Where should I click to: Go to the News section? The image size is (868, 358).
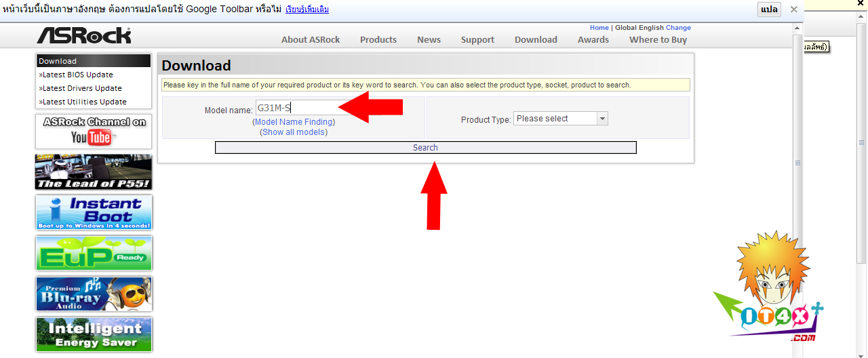429,39
